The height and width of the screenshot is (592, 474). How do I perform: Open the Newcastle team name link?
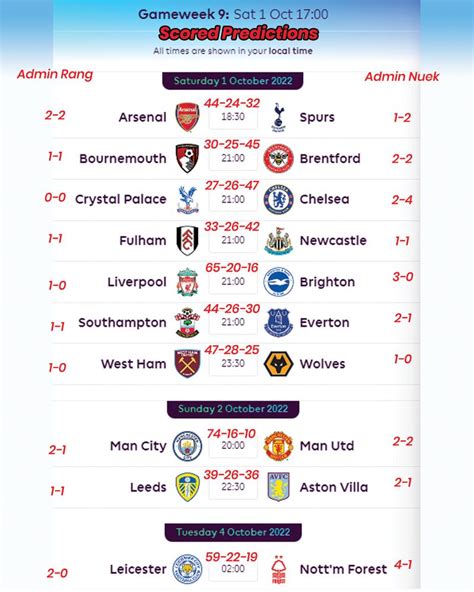tap(333, 240)
